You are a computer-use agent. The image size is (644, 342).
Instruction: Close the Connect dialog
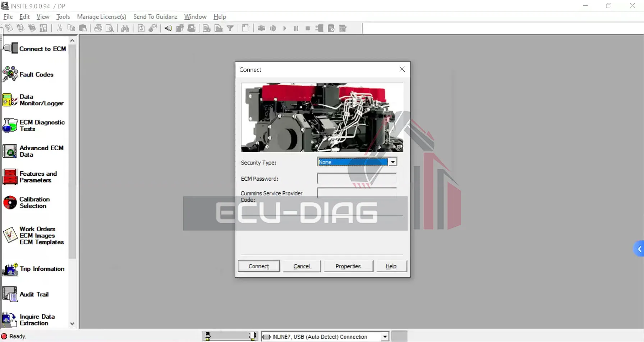[402, 69]
